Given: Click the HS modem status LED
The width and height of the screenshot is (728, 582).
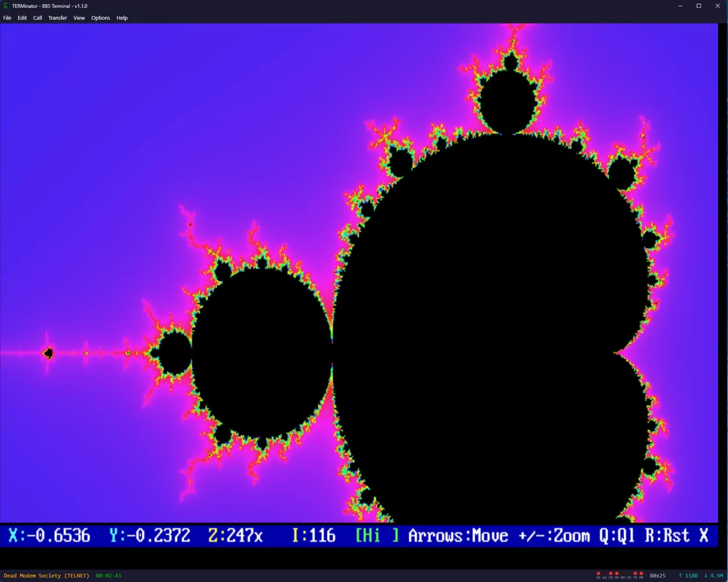Looking at the screenshot, I should pos(598,575).
